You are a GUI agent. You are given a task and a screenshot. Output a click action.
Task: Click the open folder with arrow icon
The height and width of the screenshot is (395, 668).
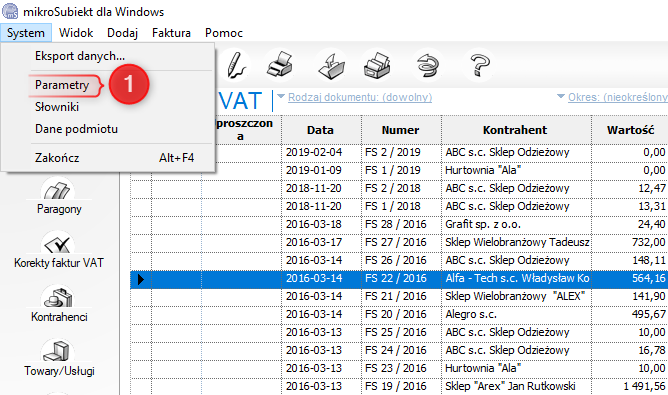point(332,66)
